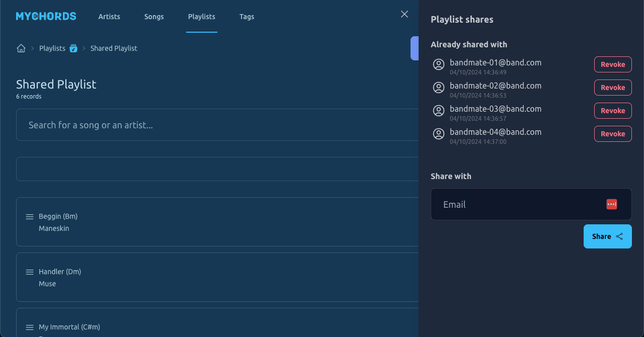Click drag handle icon for Handler (Dm)

pyautogui.click(x=30, y=272)
